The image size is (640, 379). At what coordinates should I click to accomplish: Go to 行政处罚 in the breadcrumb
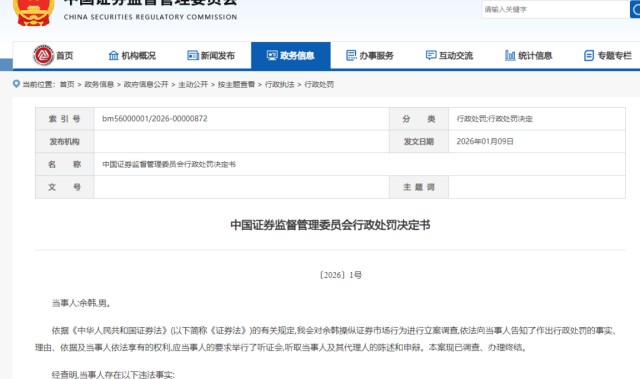tap(319, 84)
